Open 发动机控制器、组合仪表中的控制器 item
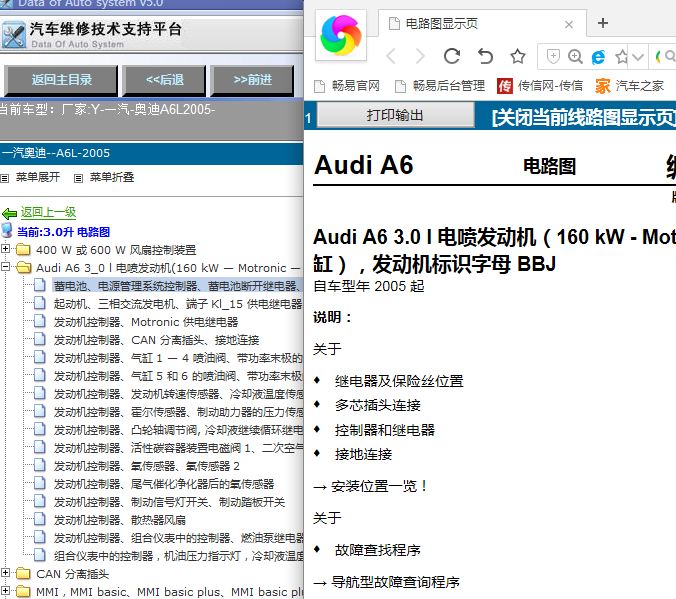676x599 pixels. [178, 538]
